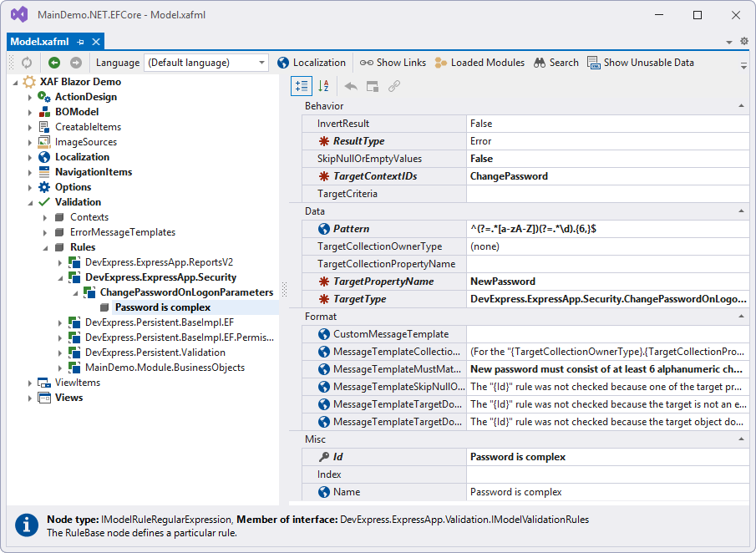
Task: Click the green Back navigation button
Action: (x=53, y=62)
